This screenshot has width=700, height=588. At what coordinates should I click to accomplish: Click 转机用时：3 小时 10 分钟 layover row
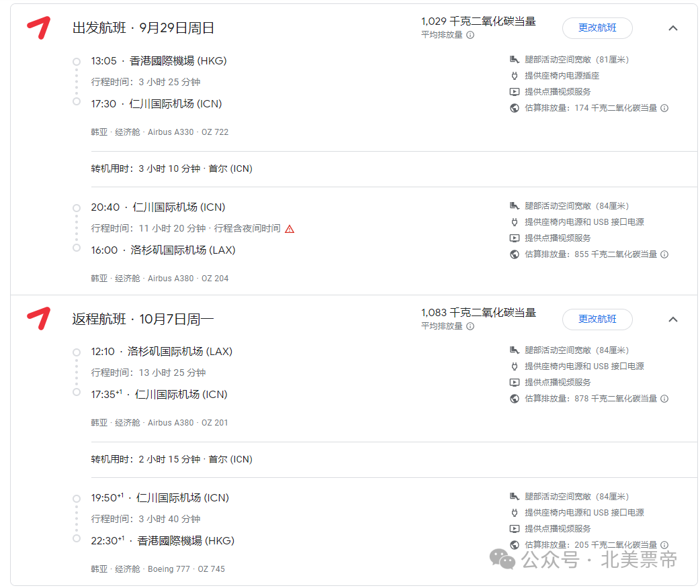tap(171, 168)
